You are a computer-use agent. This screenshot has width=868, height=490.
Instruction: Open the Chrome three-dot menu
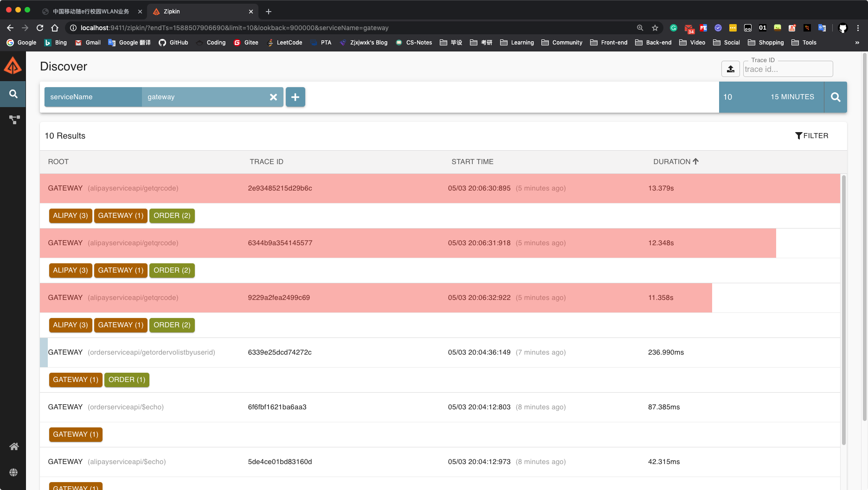858,28
